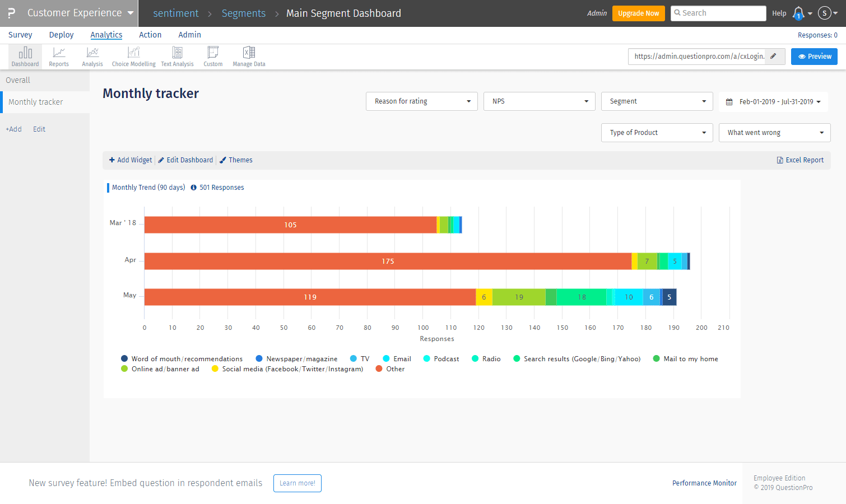Click the notification bell icon
This screenshot has height=504, width=846.
798,13
